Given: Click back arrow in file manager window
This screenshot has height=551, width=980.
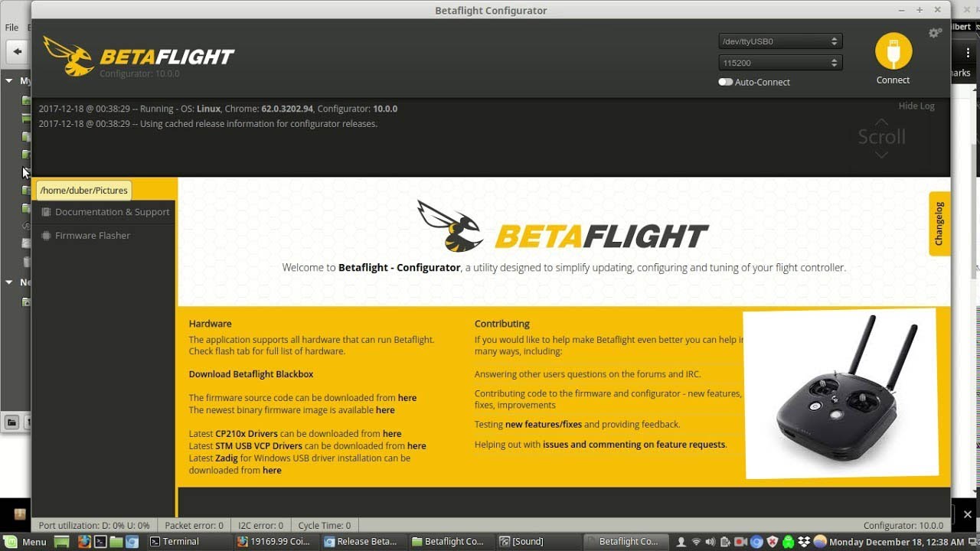Looking at the screenshot, I should click(x=17, y=51).
